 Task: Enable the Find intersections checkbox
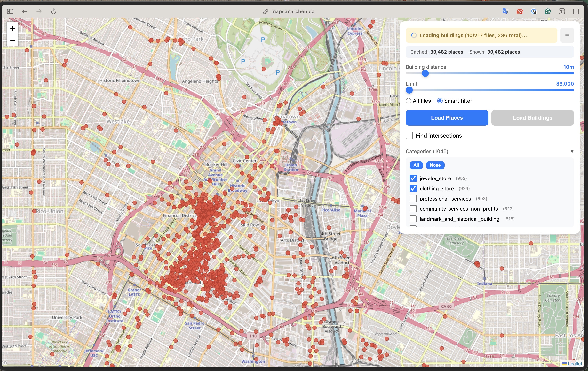pyautogui.click(x=409, y=135)
